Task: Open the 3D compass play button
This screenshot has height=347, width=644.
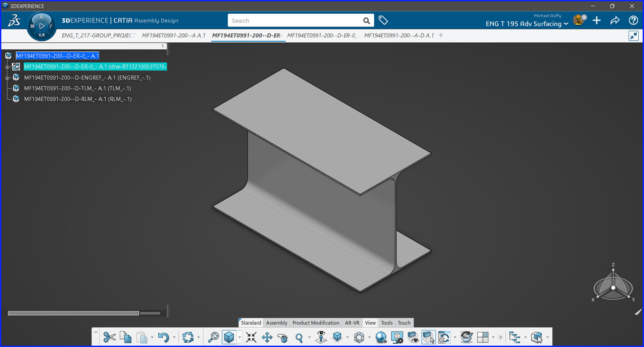Action: pos(42,26)
